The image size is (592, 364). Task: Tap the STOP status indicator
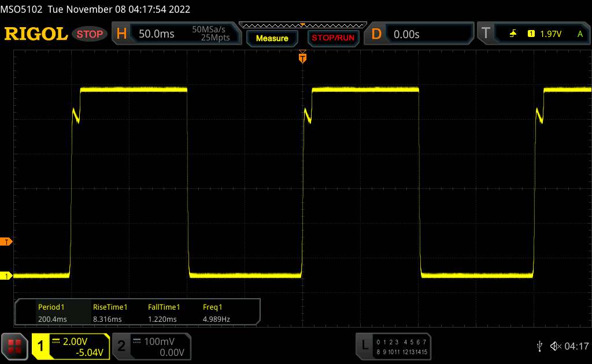(x=90, y=34)
